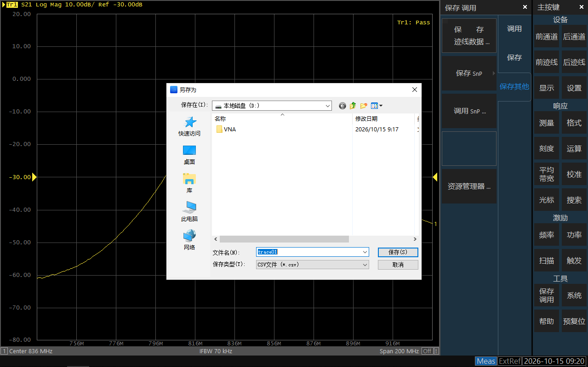Open Network (网络) icon in sidebar

[x=189, y=236]
